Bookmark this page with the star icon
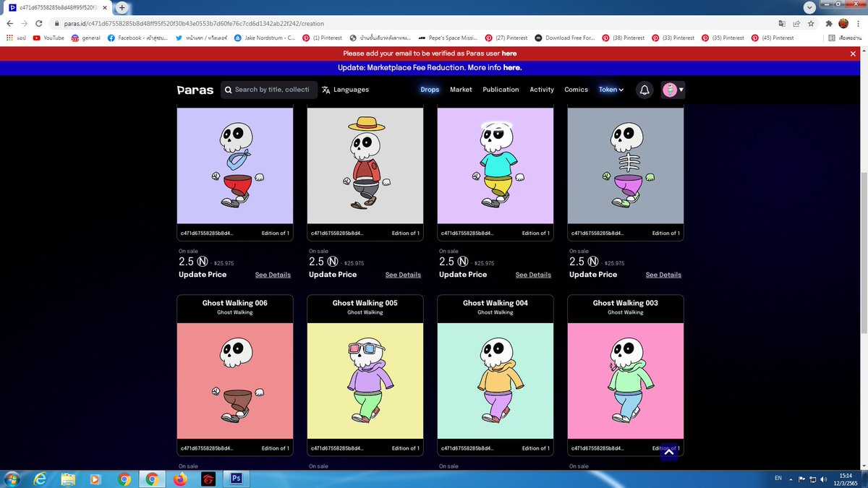Viewport: 868px width, 488px height. click(x=812, y=23)
